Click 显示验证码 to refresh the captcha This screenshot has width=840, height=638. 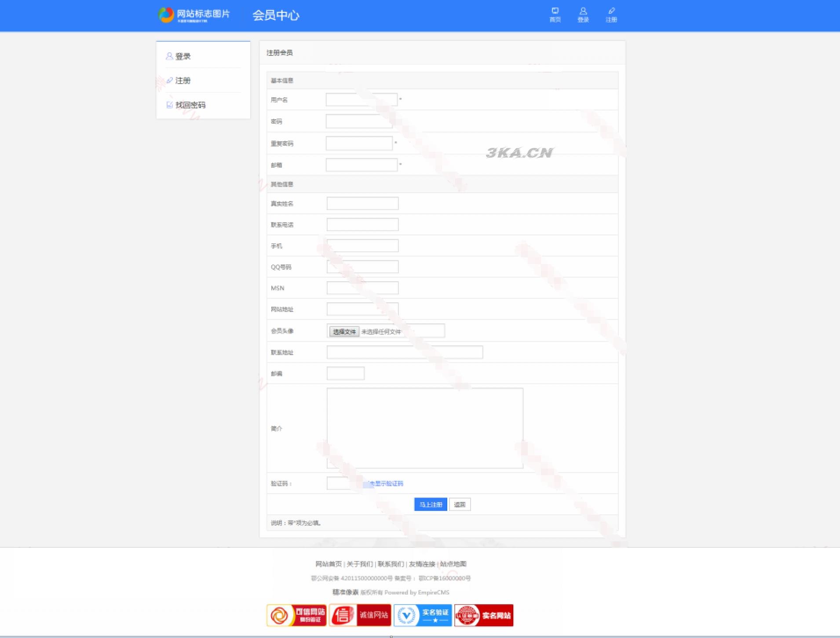(x=386, y=483)
